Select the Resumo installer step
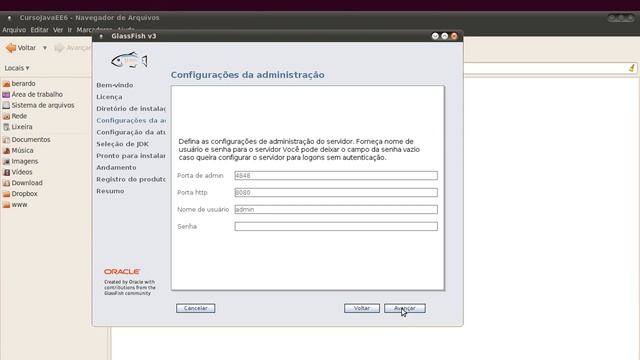This screenshot has width=640, height=360. click(110, 191)
